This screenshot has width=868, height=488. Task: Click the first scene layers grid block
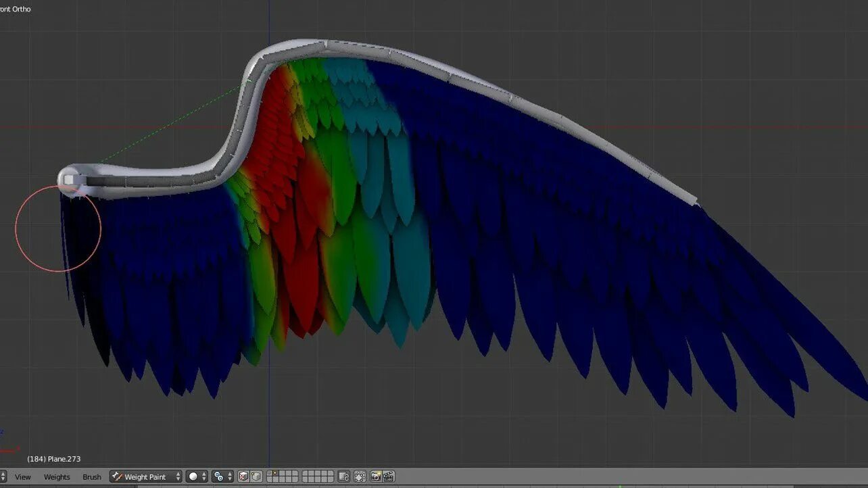coord(282,477)
